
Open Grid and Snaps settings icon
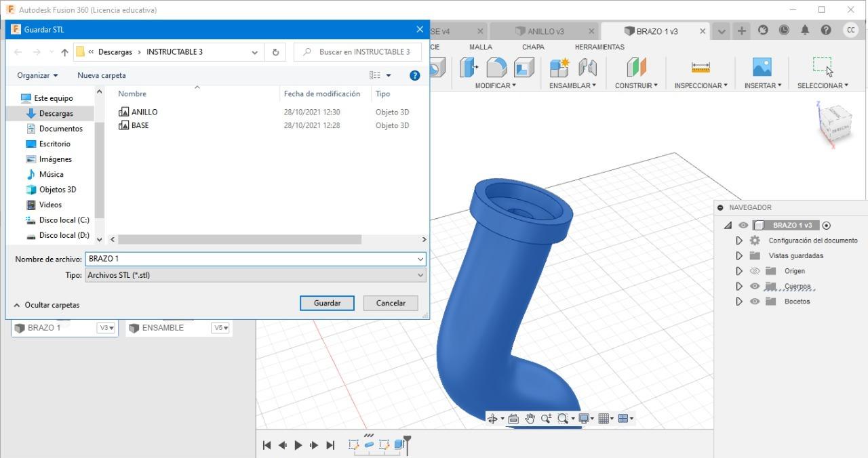pos(604,419)
